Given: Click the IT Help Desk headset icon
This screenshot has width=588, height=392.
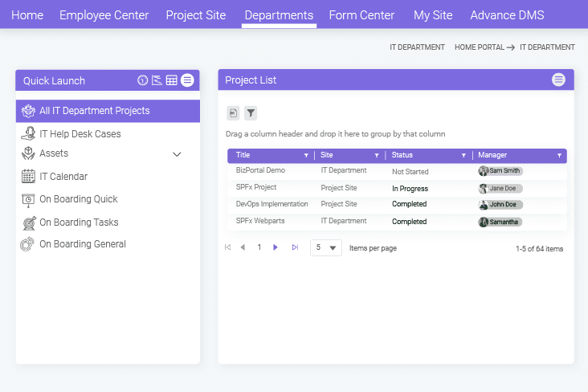Looking at the screenshot, I should (x=28, y=133).
